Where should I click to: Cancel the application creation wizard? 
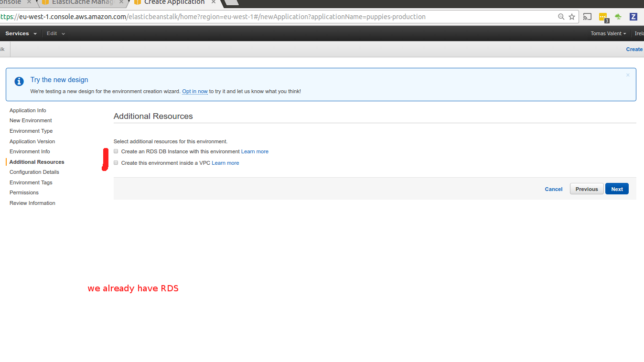(x=554, y=189)
